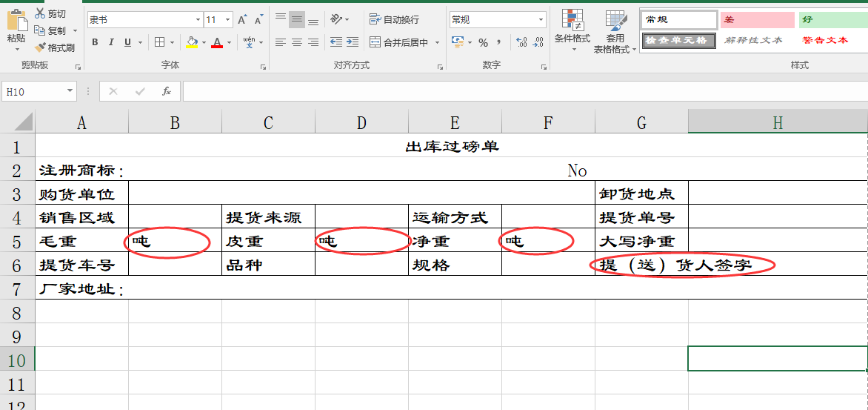Screen dimensions: 868x410
Task: Open underline style dropdown arrow
Action: [139, 42]
